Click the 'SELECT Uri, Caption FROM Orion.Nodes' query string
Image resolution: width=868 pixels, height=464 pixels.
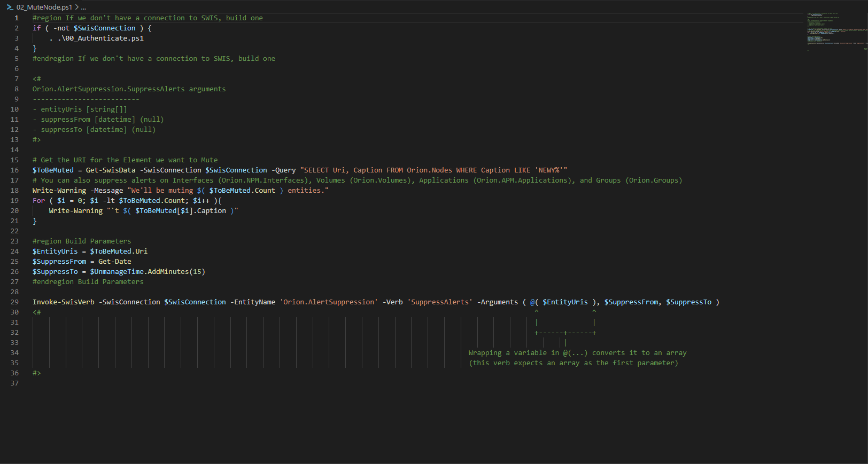433,170
